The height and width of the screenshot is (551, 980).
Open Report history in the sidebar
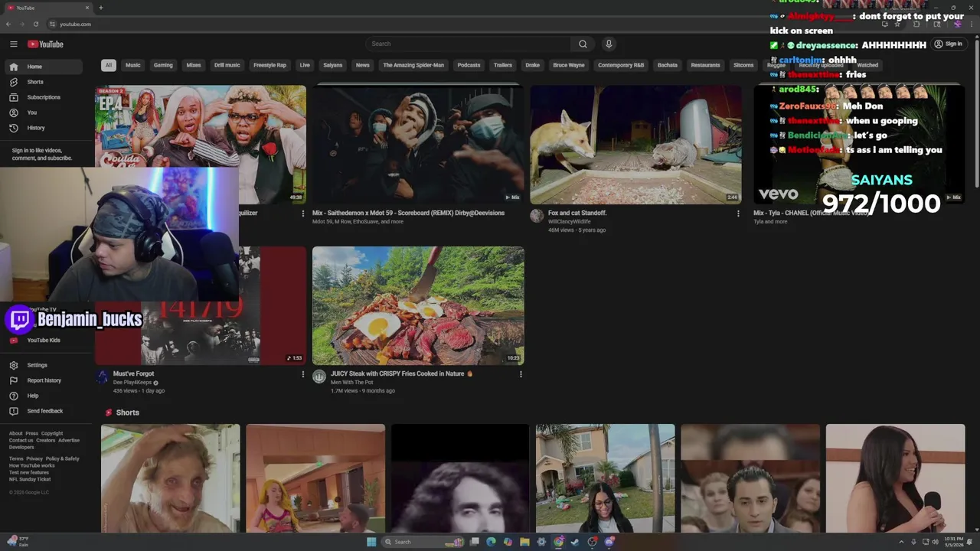click(43, 380)
